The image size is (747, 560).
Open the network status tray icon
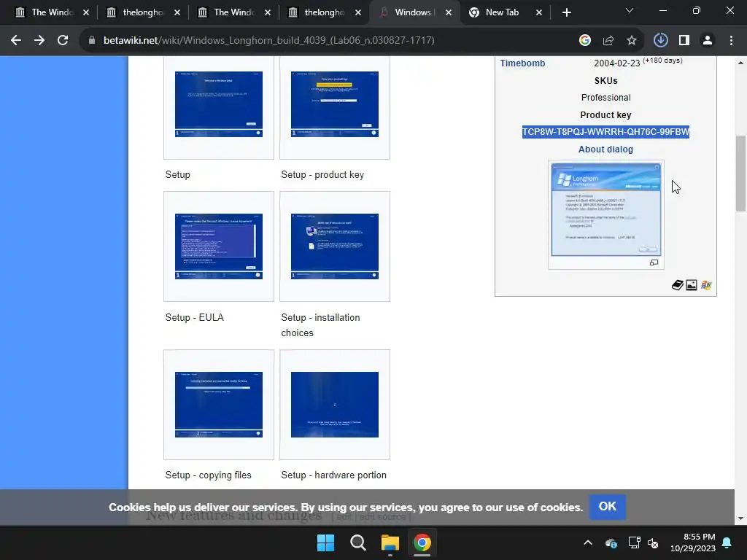[x=634, y=542]
